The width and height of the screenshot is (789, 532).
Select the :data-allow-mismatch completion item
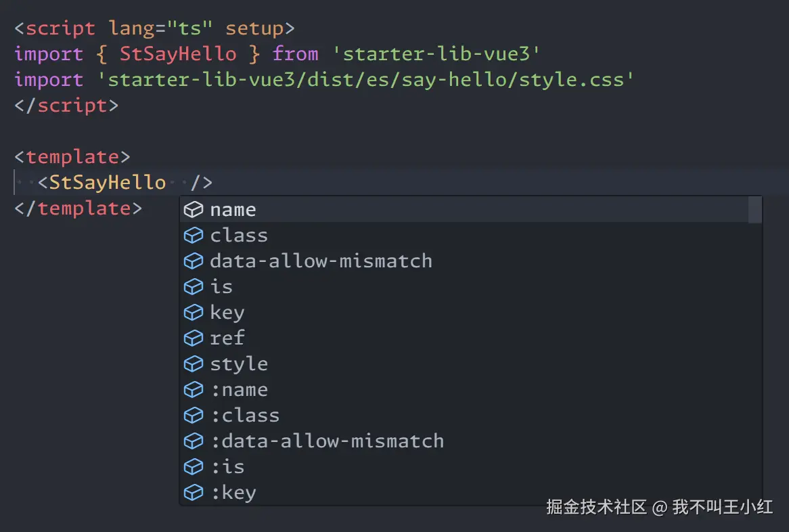(x=328, y=441)
